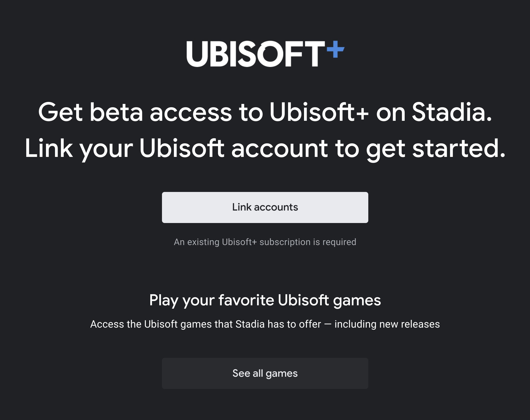Viewport: 530px width, 420px height.
Task: Click the "Get beta access" headline line
Action: (x=265, y=112)
